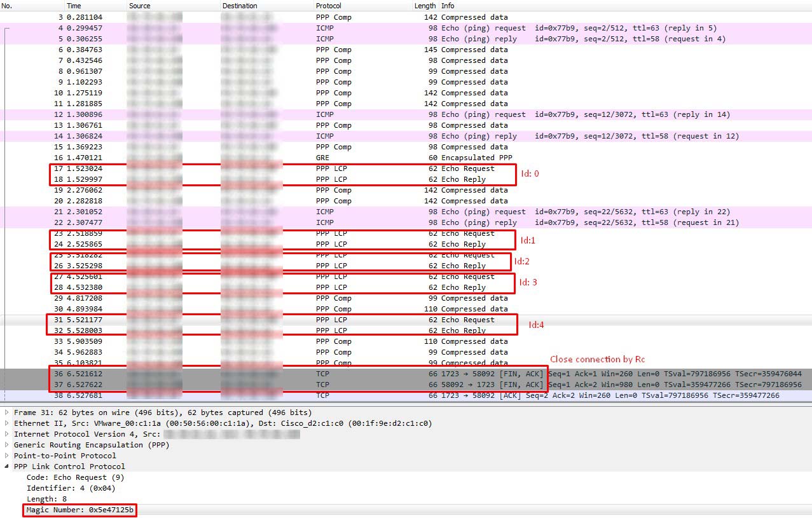
Task: Select packet 13 at time 1.306761
Action: (406, 125)
